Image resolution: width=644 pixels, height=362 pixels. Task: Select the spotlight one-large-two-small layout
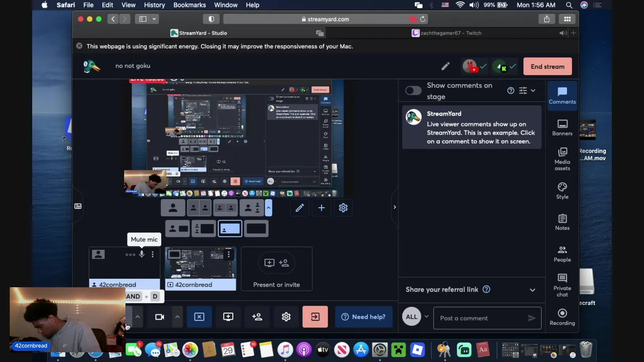[251, 208]
